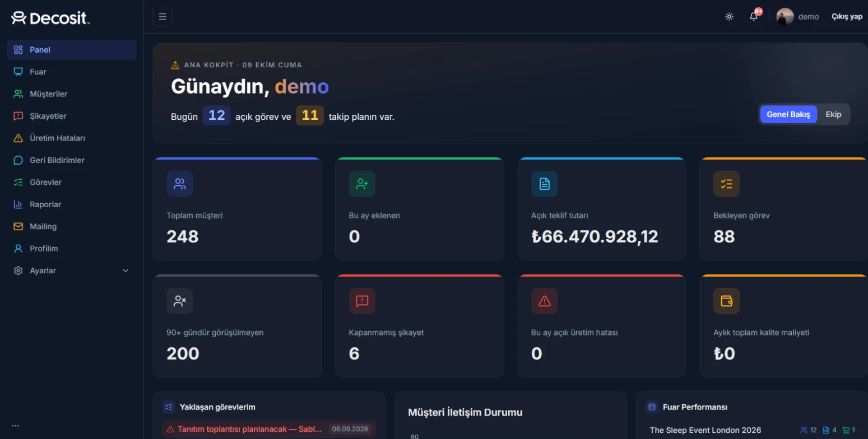
Task: Click the 90+ gündür görüşülmeyen user-x icon
Action: click(180, 301)
